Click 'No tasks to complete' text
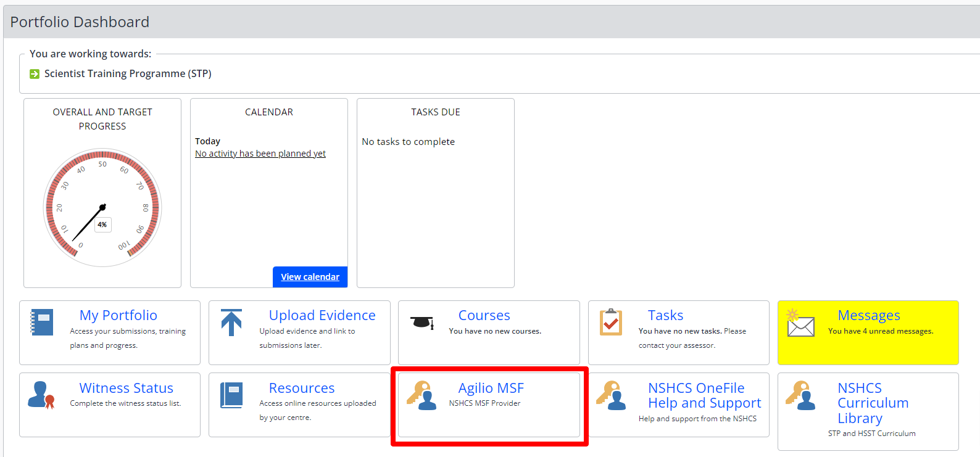 408,142
